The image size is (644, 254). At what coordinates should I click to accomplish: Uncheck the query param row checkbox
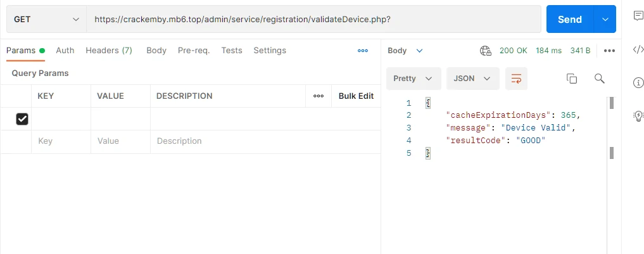[x=22, y=118]
